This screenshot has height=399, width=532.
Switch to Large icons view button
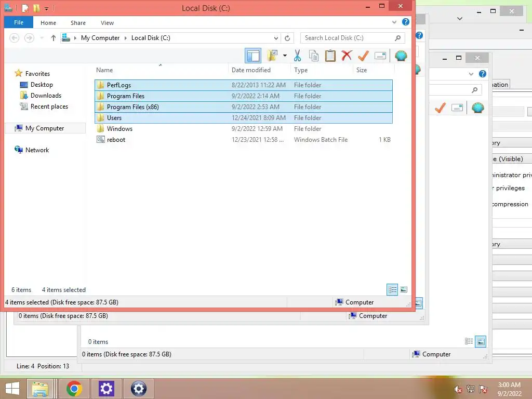click(x=404, y=289)
